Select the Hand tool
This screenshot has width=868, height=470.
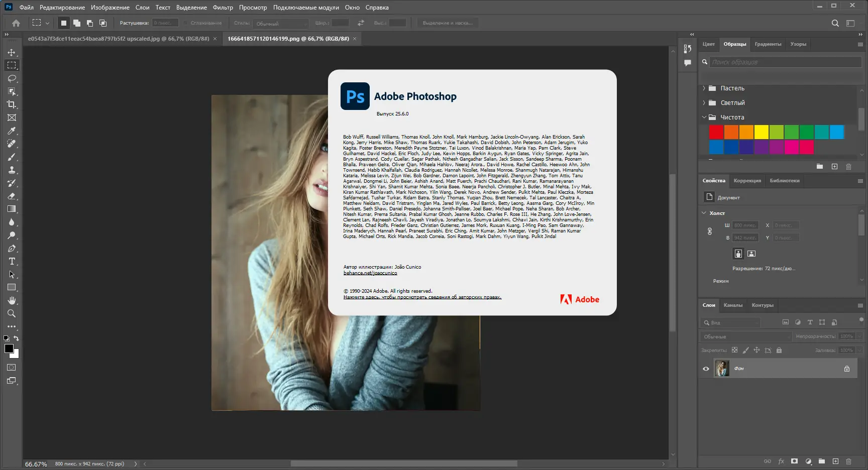click(12, 300)
